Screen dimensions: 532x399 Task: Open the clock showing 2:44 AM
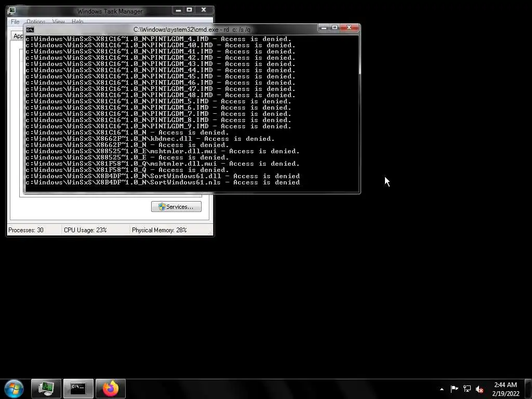click(506, 389)
